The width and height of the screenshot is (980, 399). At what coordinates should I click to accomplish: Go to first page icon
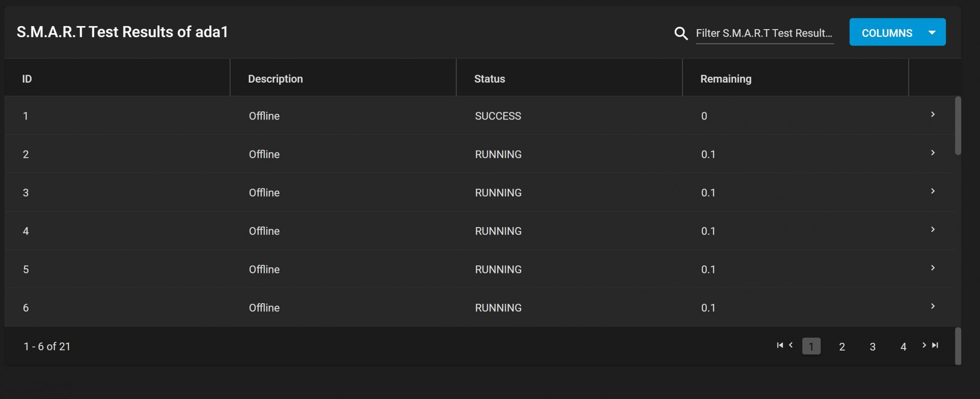[x=780, y=345]
